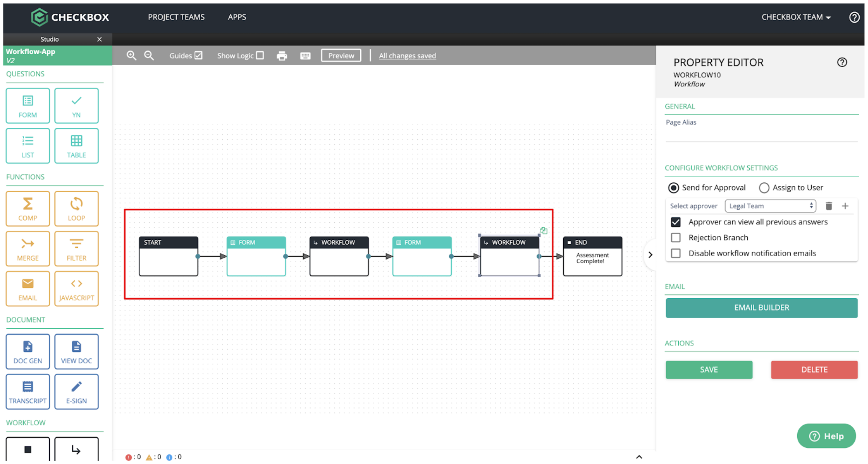Select the Assign to User radio
The width and height of the screenshot is (868, 464).
(x=764, y=188)
